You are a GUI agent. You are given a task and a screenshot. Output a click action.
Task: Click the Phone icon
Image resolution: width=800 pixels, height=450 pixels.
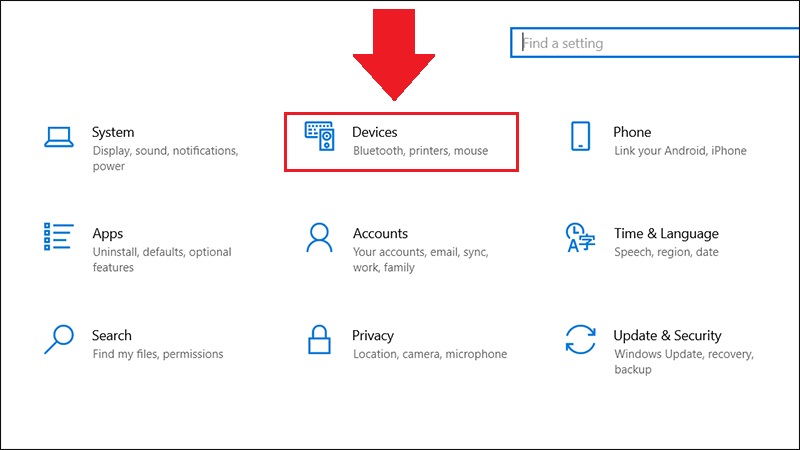[581, 136]
